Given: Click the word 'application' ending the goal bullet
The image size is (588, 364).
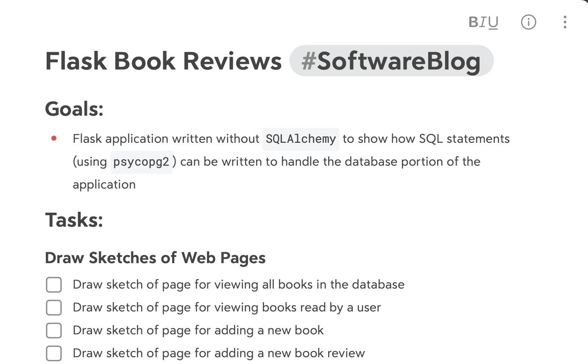Looking at the screenshot, I should pos(104,185).
